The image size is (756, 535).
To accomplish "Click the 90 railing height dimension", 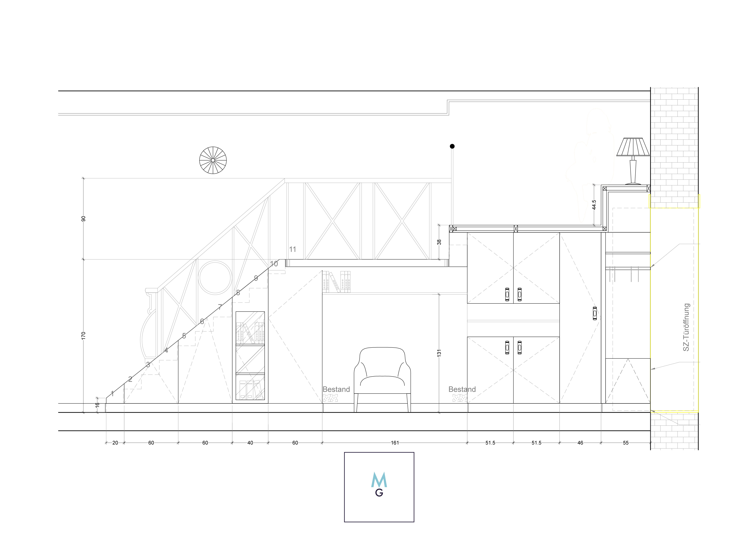I will [83, 218].
